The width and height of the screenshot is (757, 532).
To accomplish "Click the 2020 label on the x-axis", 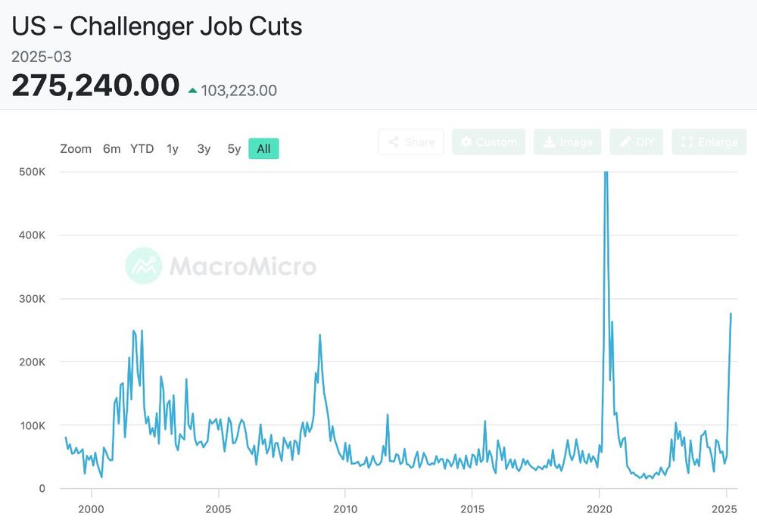I will pyautogui.click(x=599, y=509).
